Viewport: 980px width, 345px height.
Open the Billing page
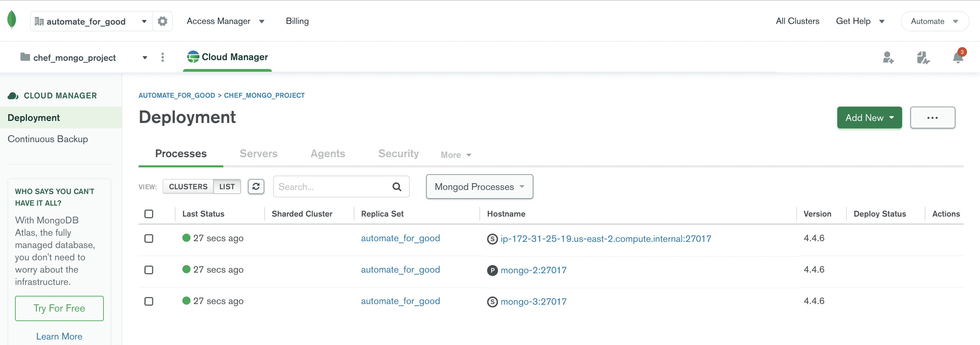click(x=297, y=21)
